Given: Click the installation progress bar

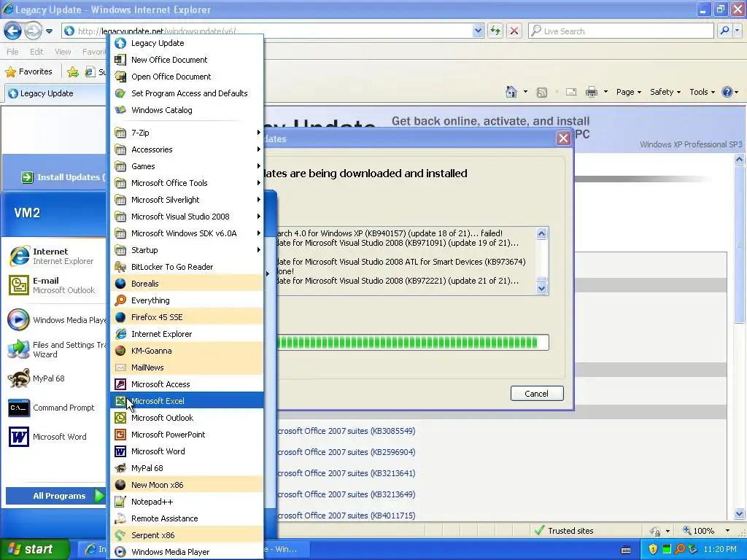Looking at the screenshot, I should (413, 343).
